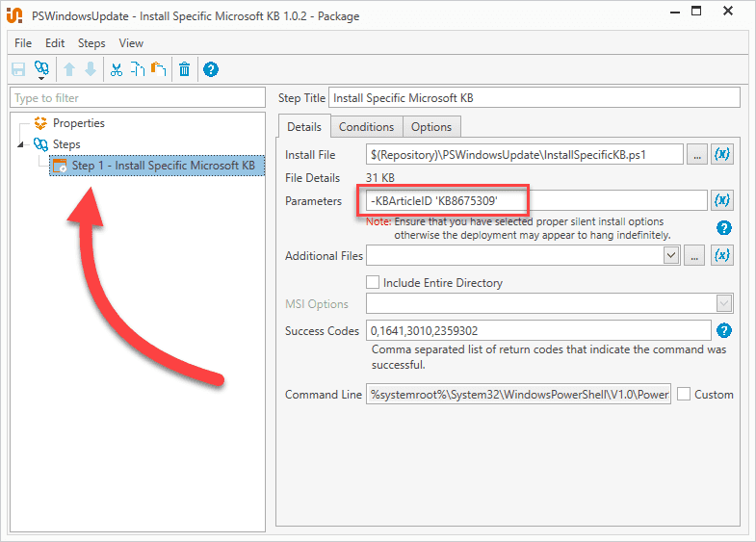The width and height of the screenshot is (756, 542).
Task: Move step down with the down arrow icon
Action: [x=91, y=69]
